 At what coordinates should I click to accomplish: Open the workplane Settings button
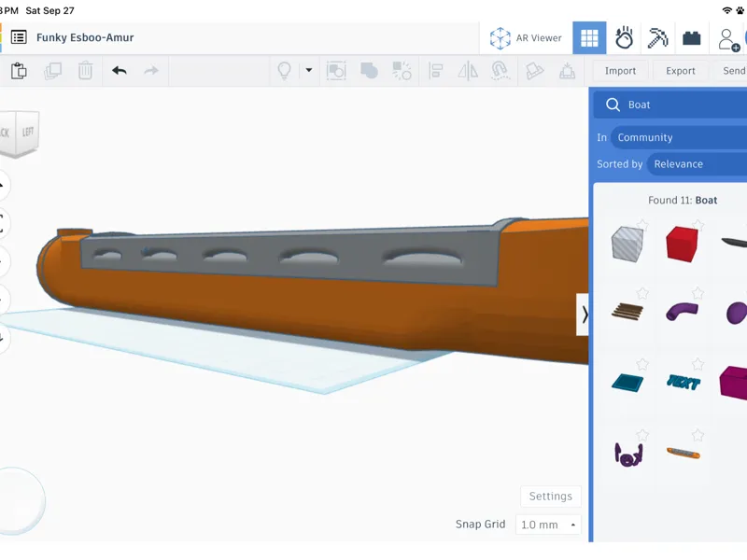coord(551,497)
